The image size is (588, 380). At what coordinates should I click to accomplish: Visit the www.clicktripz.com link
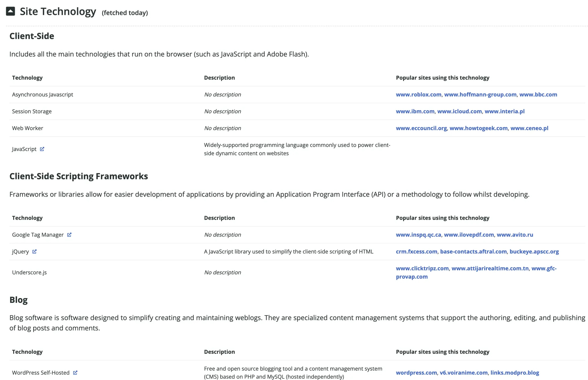click(422, 268)
